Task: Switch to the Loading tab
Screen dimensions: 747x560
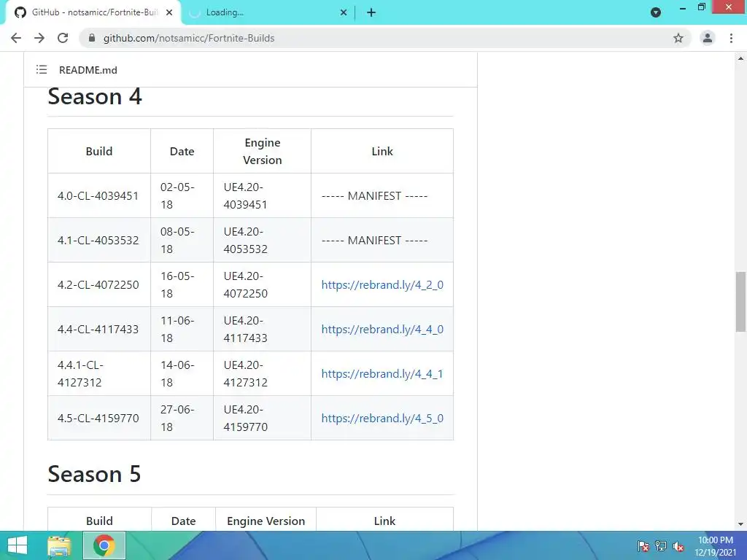Action: coord(267,13)
